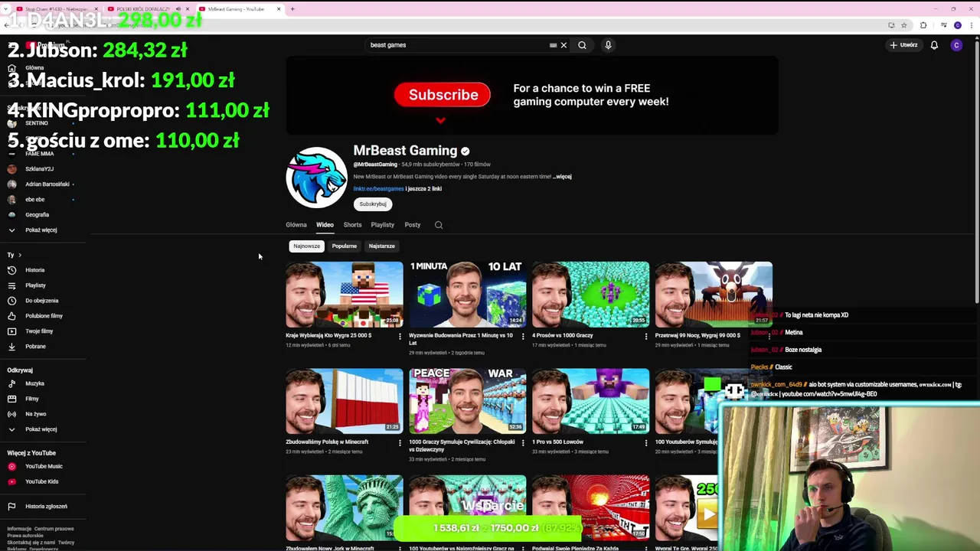Switch to the Wideo channel tab
Screen dimensions: 980x551
pyautogui.click(x=325, y=225)
